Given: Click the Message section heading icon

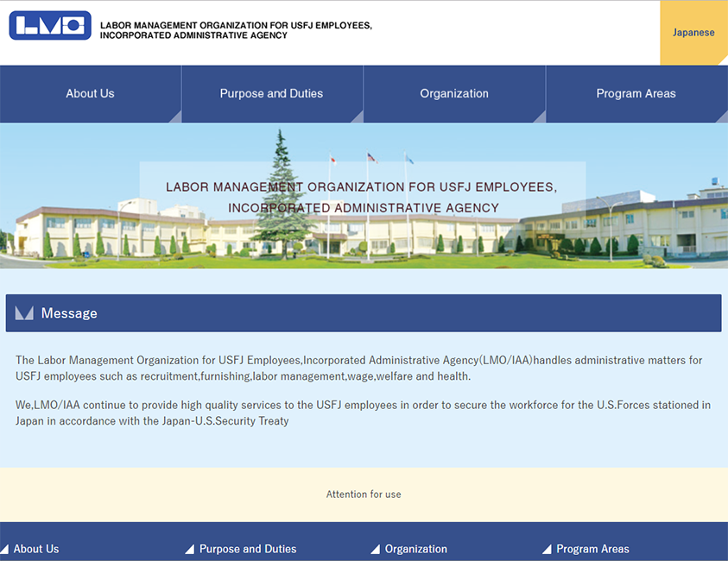Looking at the screenshot, I should click(x=24, y=313).
